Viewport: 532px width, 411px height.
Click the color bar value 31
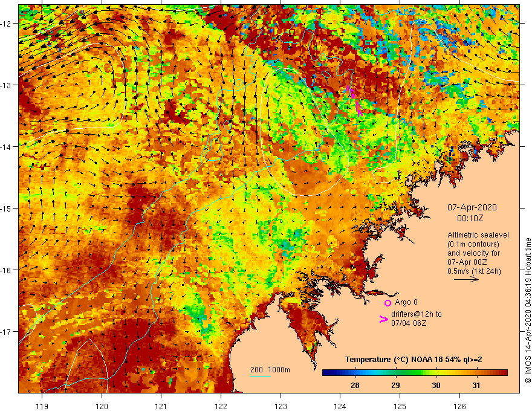(476, 385)
